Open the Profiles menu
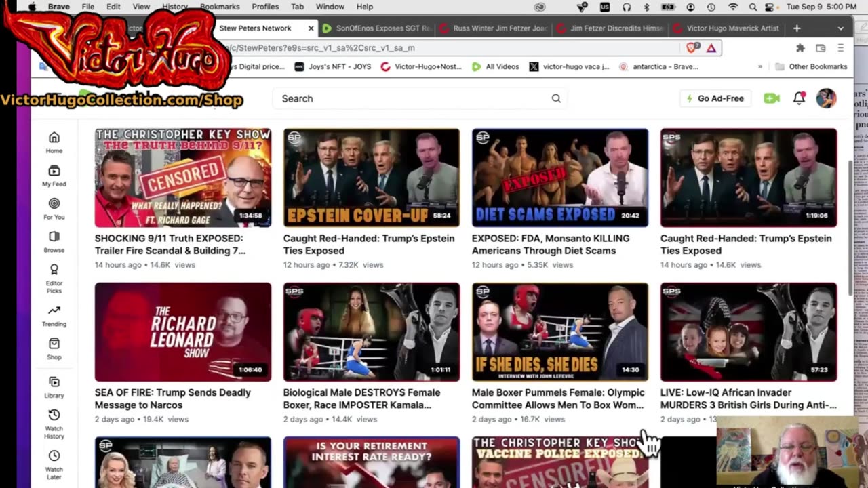The image size is (868, 488). (x=265, y=7)
